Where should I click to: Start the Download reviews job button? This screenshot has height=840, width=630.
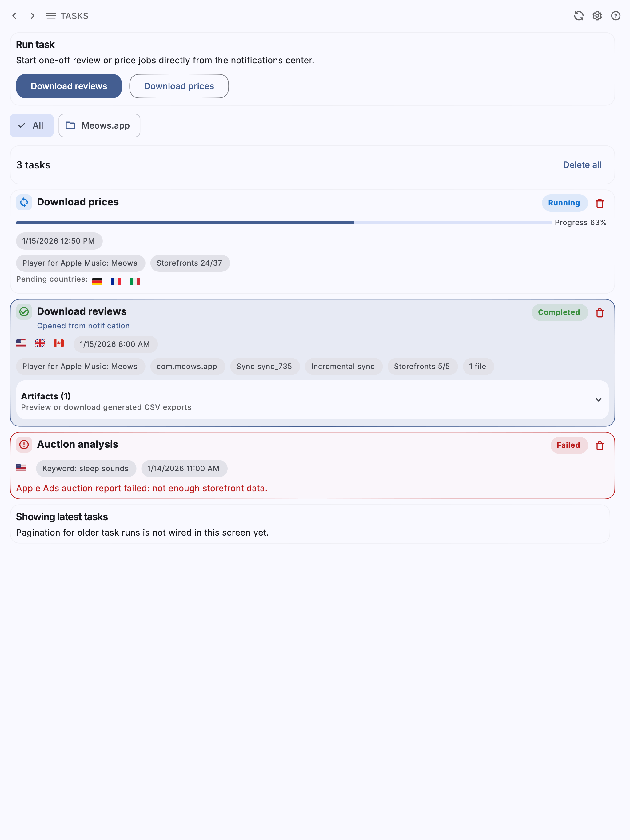click(x=69, y=86)
